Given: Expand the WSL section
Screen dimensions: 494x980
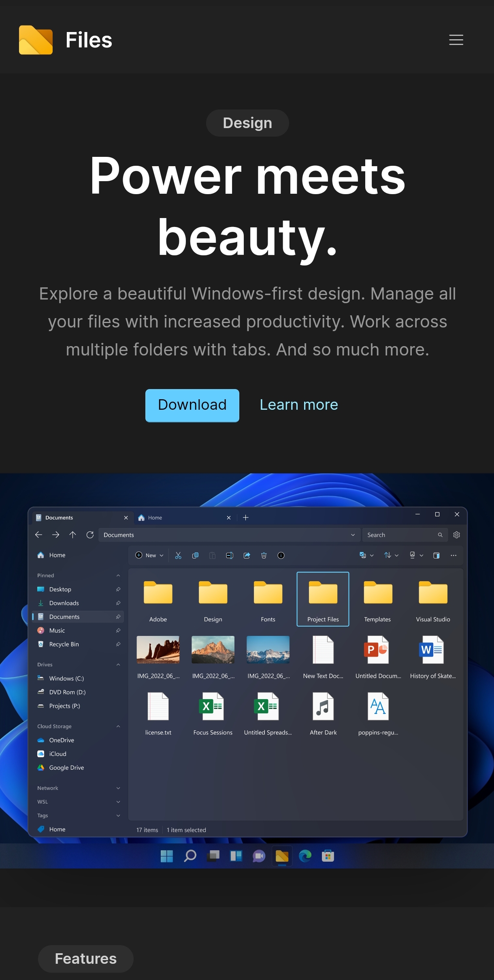Looking at the screenshot, I should (x=118, y=802).
